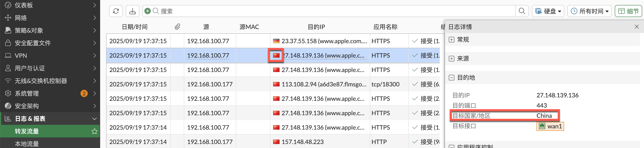Screen dimensions: 644x148
Task: Click the refresh log icon
Action: click(x=116, y=11)
